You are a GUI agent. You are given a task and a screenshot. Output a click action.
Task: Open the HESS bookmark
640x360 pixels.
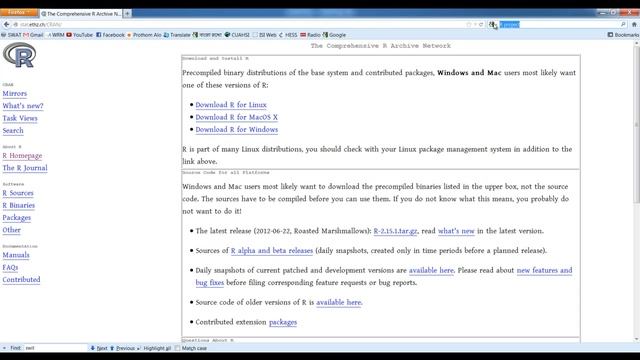288,35
